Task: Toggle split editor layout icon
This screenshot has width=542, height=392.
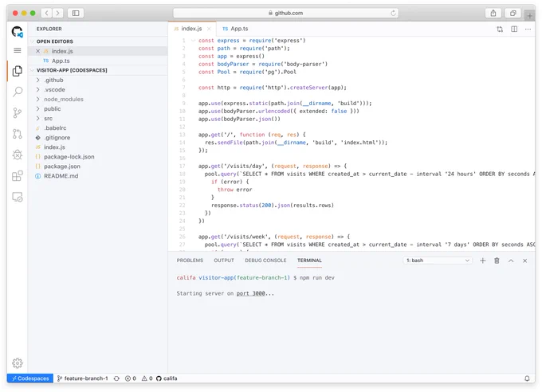Action: (514, 29)
